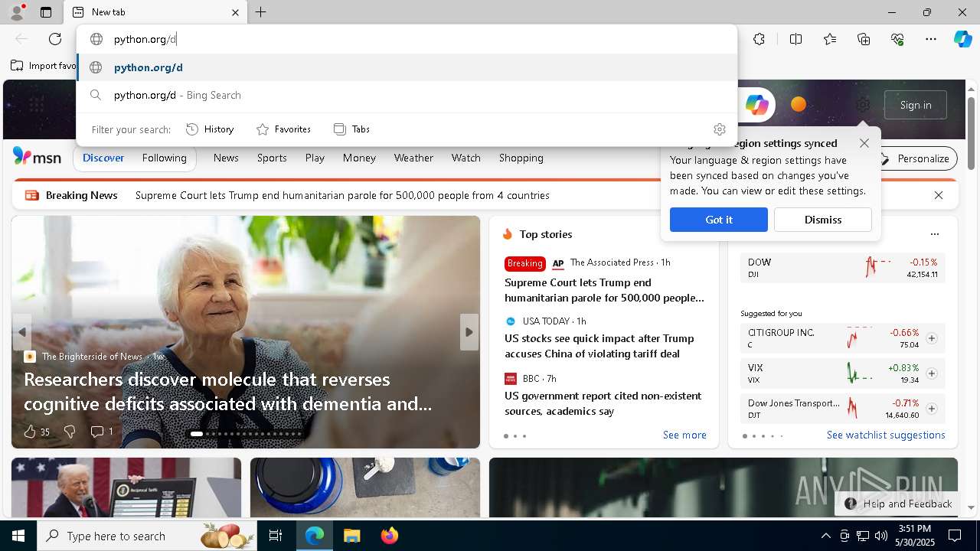Read US government report BBC story
This screenshot has width=980, height=551.
(603, 403)
